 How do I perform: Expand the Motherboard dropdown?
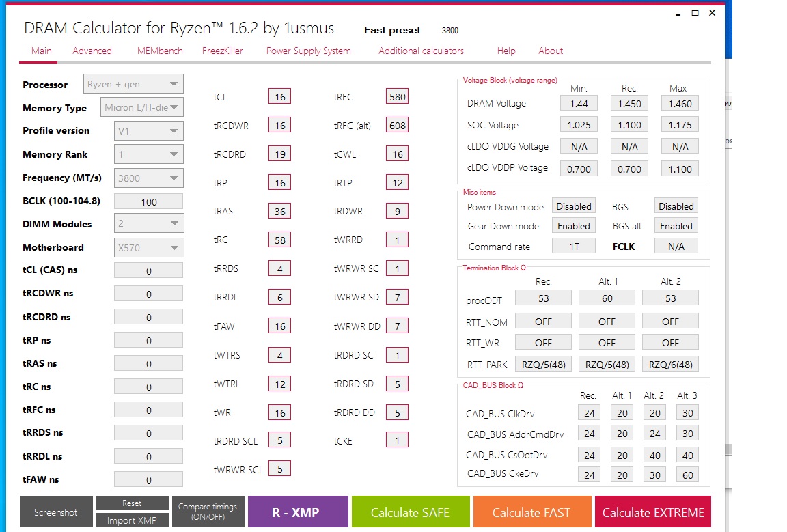pos(148,247)
